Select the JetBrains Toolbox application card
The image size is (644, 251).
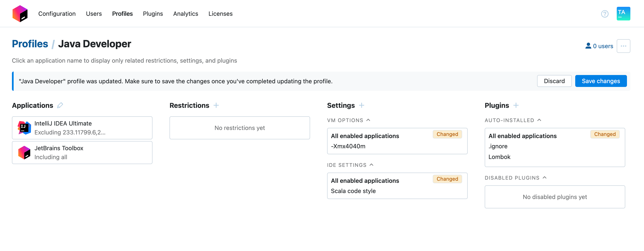tap(82, 153)
